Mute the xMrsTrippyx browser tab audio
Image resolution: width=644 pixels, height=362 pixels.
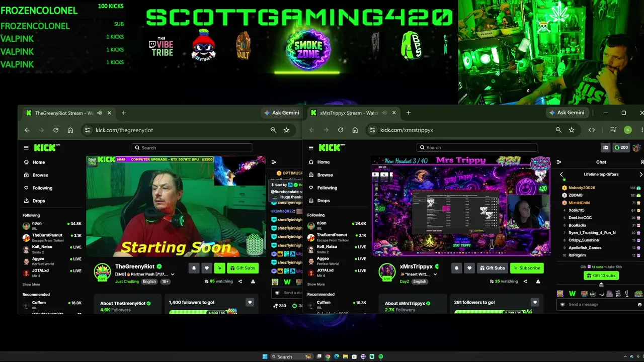[384, 113]
